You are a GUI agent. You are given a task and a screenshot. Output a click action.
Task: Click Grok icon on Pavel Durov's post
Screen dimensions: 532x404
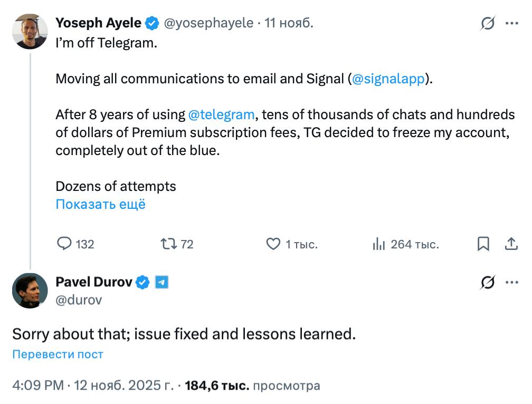pos(488,283)
